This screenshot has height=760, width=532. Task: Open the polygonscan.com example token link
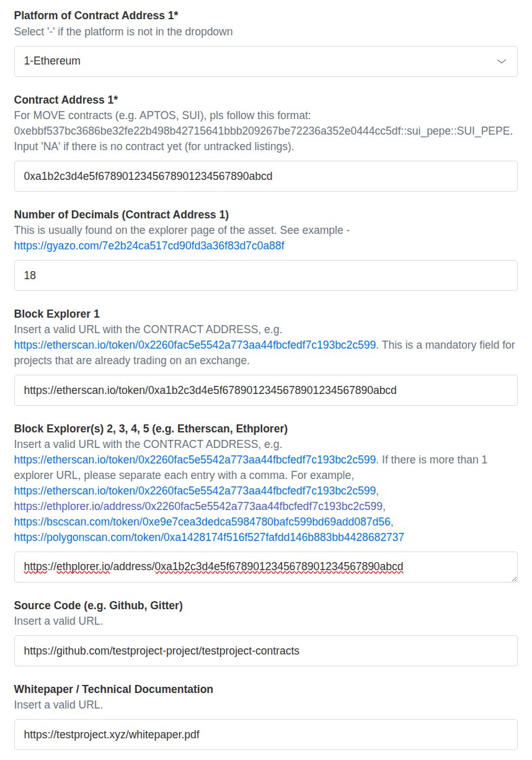tap(209, 537)
